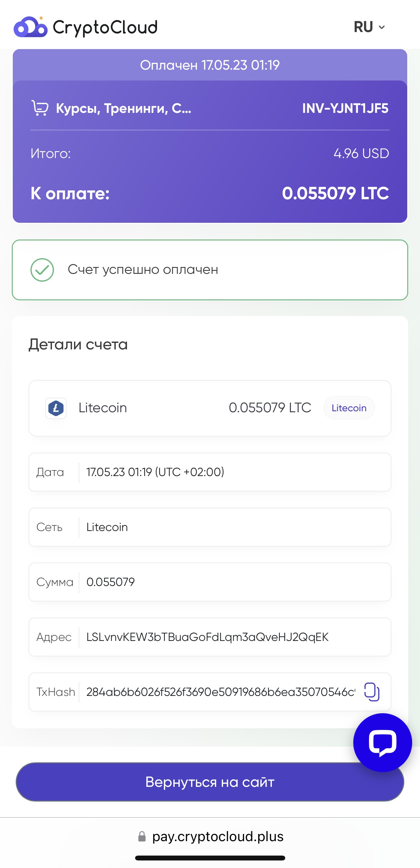This screenshot has height=868, width=420.
Task: Click the Litecoin coin logo icon
Action: pyautogui.click(x=56, y=408)
